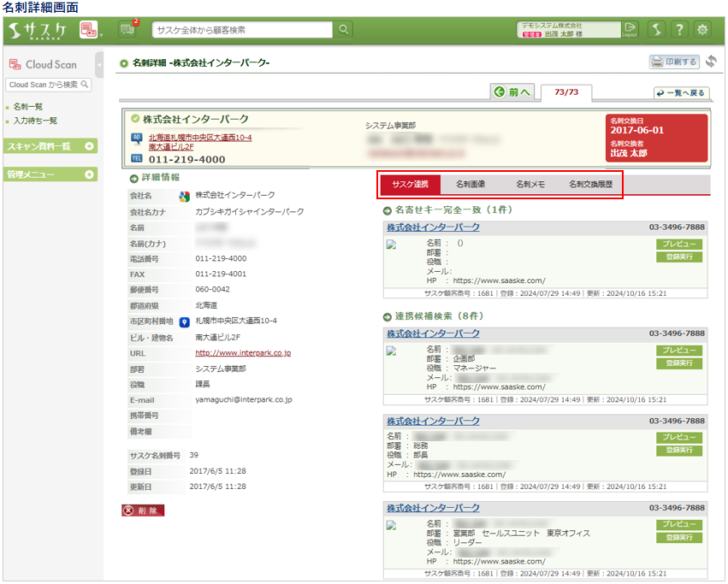Click 登録実行 for 営業部 candidate
The width and height of the screenshot is (728, 584).
679,538
